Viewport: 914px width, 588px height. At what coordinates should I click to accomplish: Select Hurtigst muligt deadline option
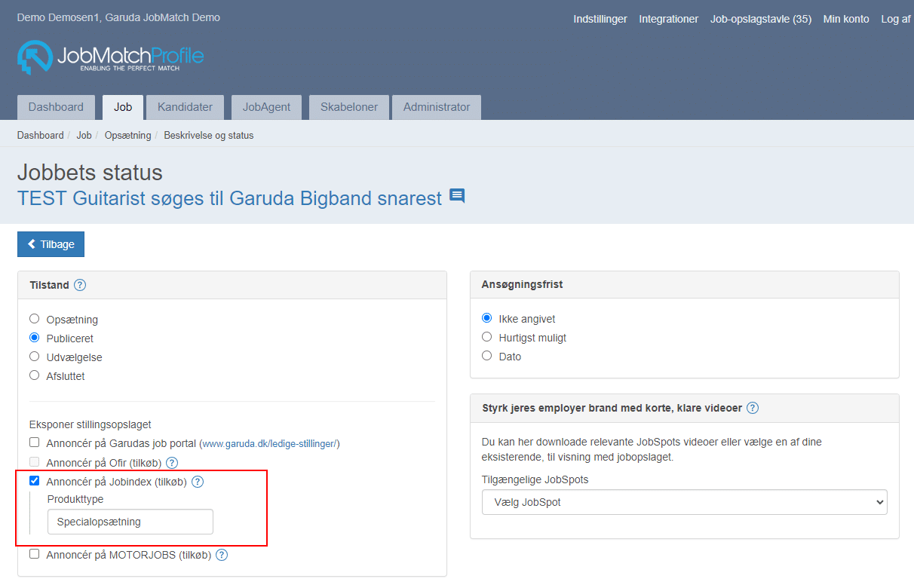[486, 337]
